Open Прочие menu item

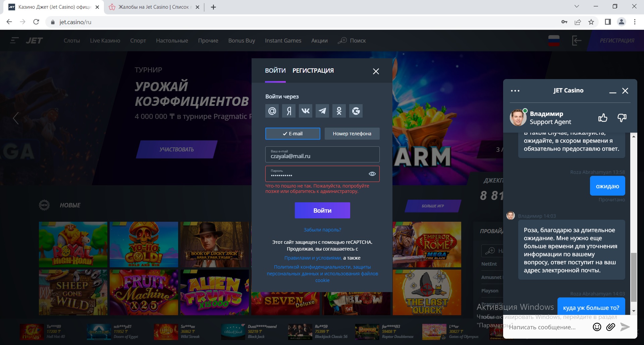point(208,41)
